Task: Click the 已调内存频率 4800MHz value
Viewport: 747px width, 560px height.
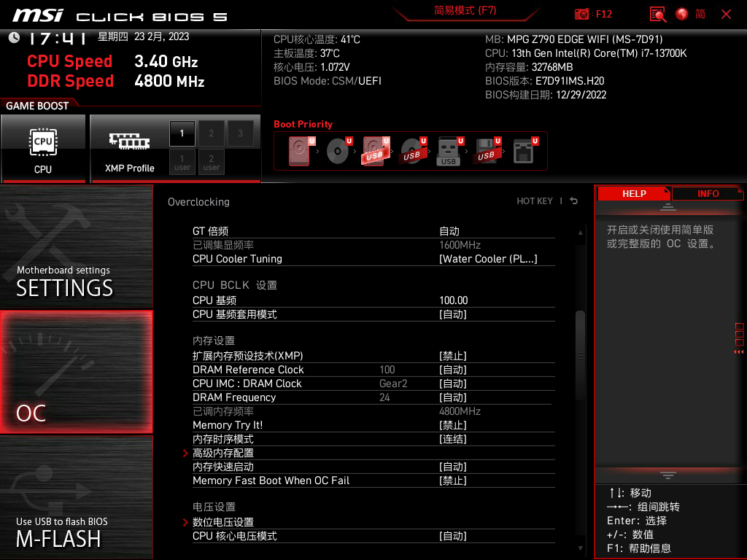Action: [x=460, y=411]
